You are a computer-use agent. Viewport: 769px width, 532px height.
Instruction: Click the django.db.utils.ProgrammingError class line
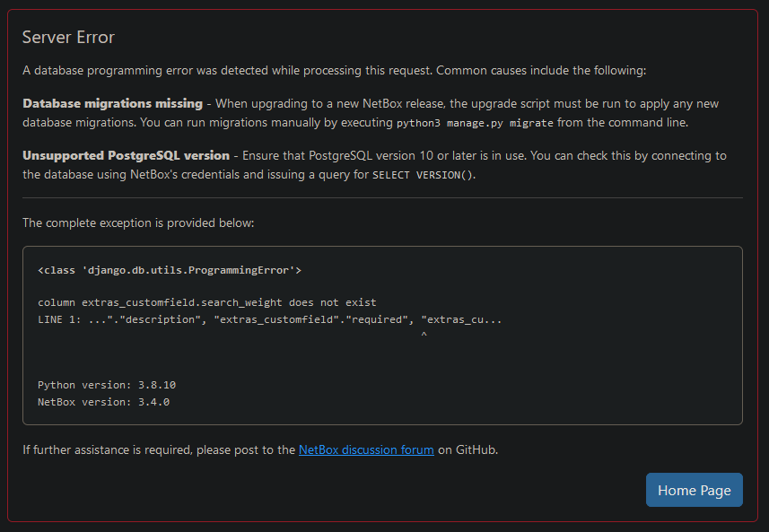[x=170, y=270]
